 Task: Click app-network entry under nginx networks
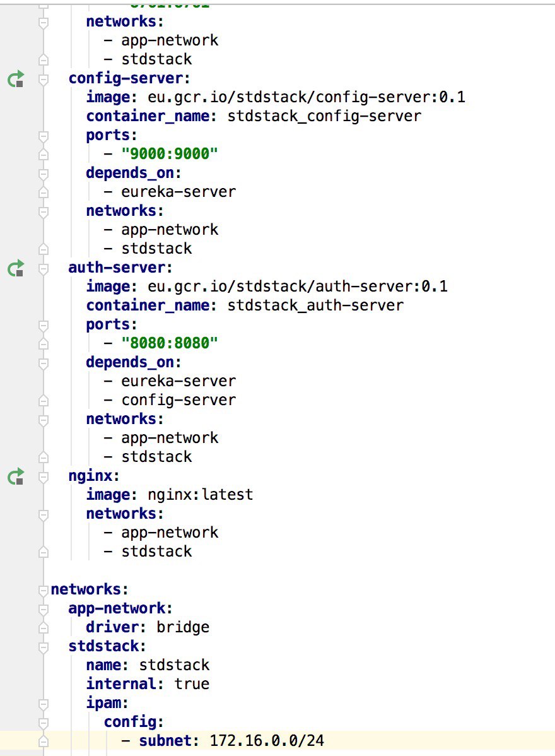[170, 533]
